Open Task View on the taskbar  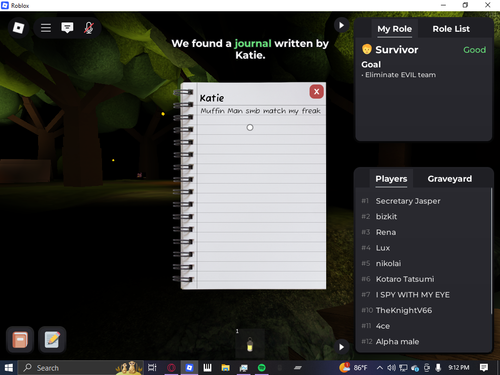(152, 368)
